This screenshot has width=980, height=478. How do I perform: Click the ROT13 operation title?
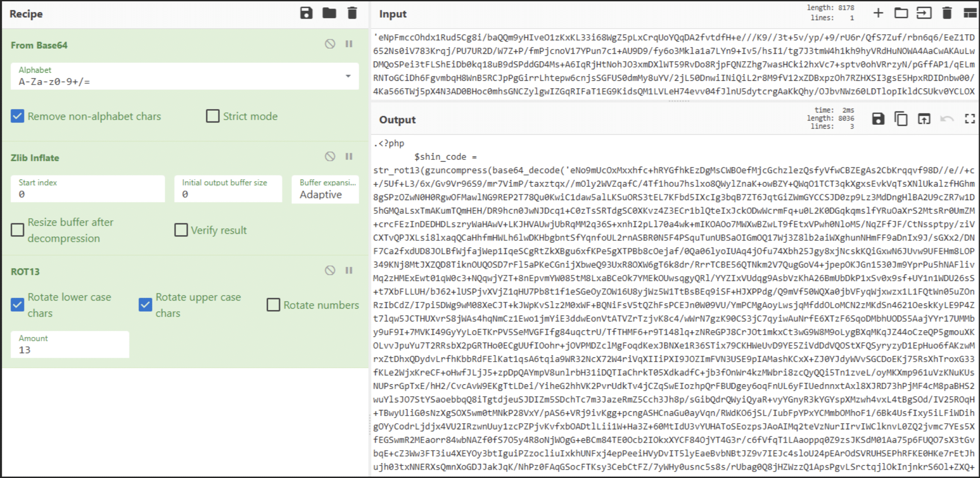tap(25, 271)
